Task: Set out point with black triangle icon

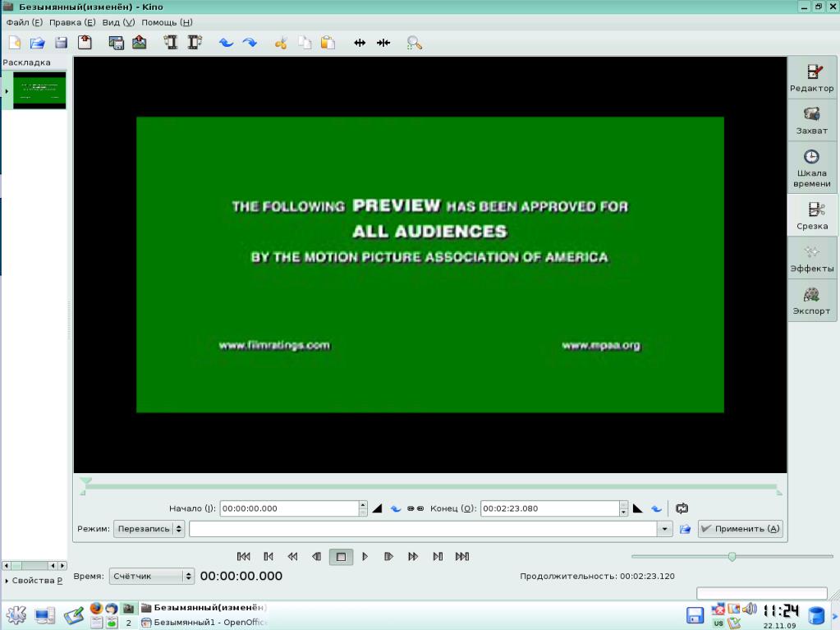Action: 637,508
